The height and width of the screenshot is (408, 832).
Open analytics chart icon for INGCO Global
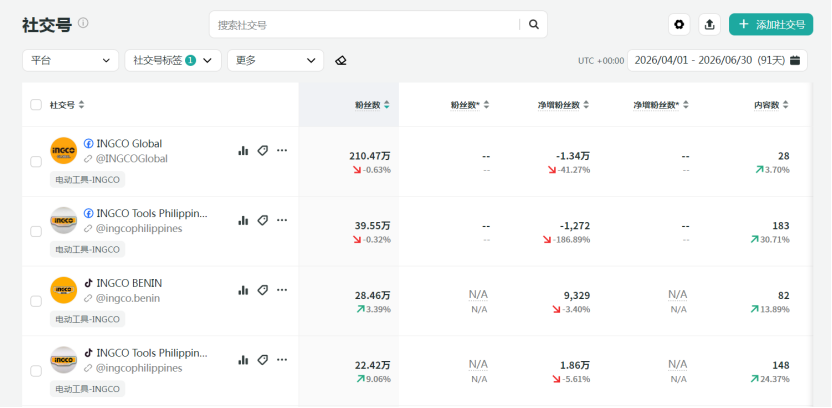[243, 151]
